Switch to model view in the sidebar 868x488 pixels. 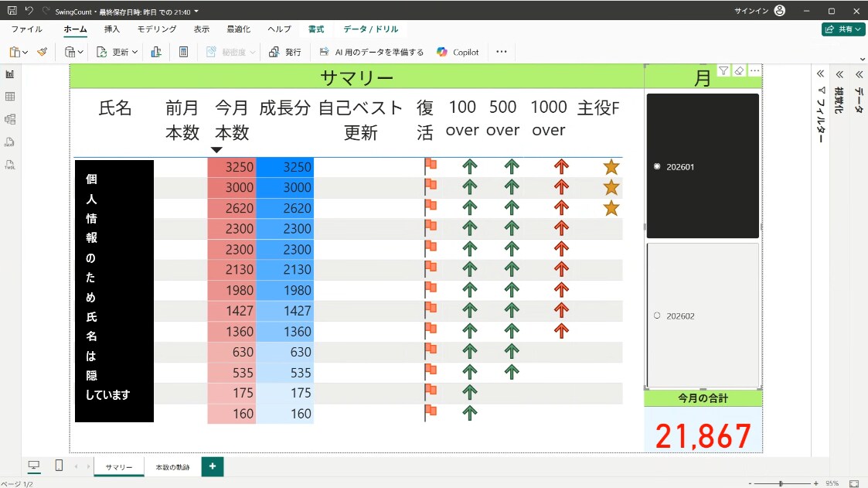click(x=10, y=119)
